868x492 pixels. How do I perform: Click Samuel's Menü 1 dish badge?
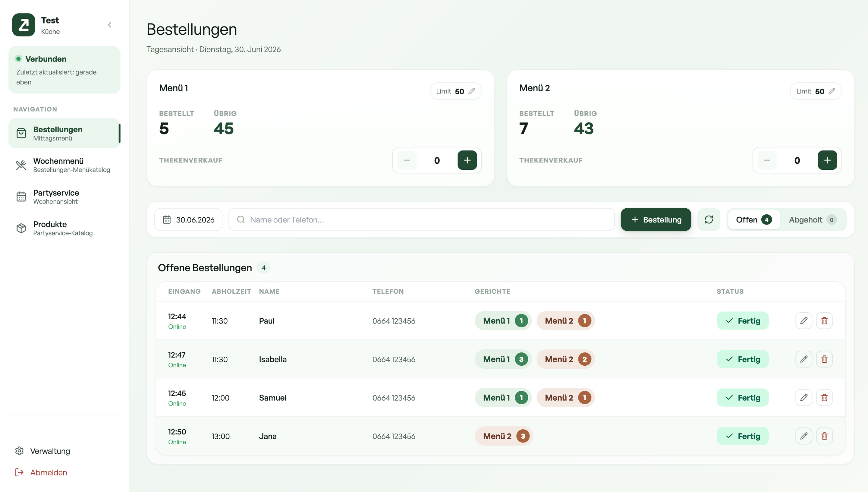503,398
